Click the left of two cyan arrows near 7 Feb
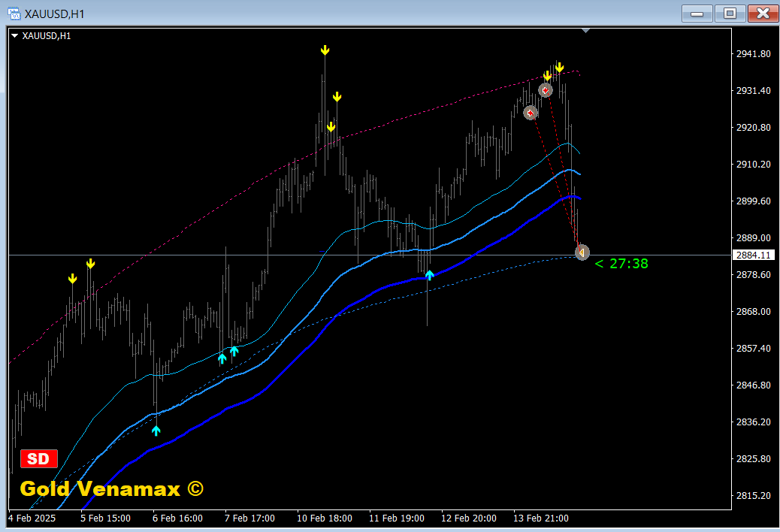The width and height of the screenshot is (780, 532). (222, 358)
